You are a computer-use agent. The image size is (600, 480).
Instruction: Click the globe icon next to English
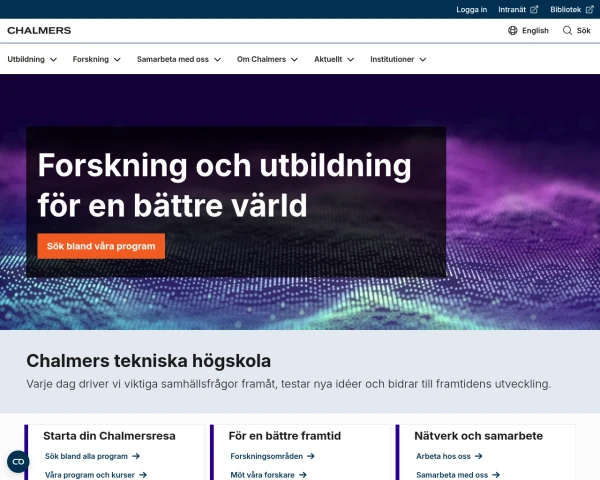pyautogui.click(x=512, y=31)
